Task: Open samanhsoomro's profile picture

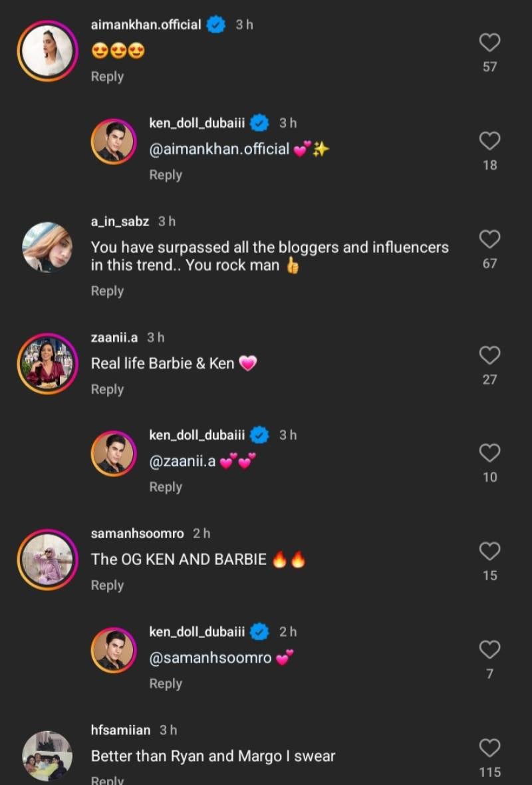Action: tap(47, 559)
